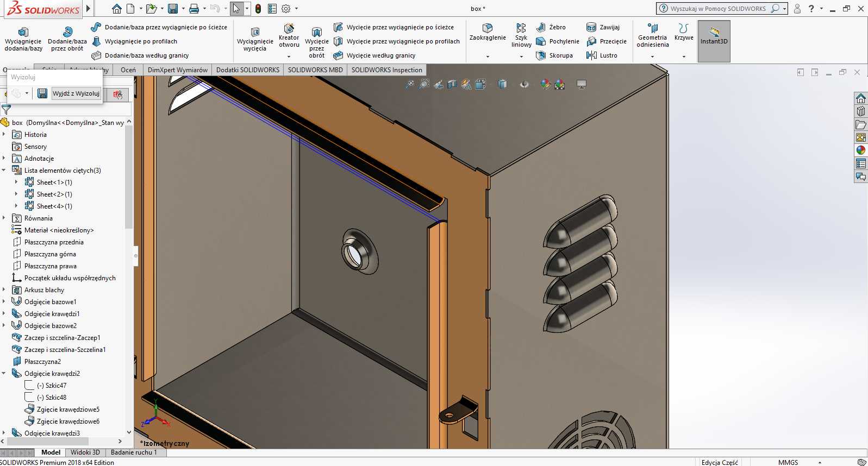
Task: Collapse Lista elementów ciętych node
Action: (4, 171)
